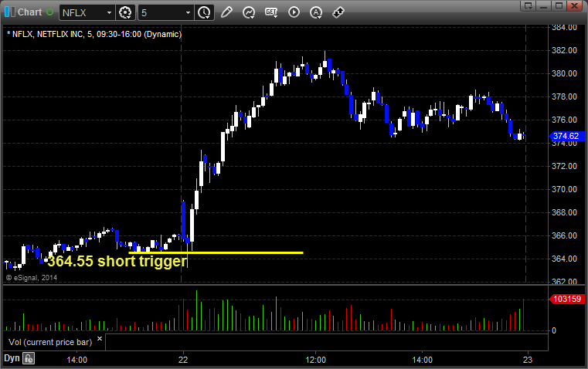Click the 380.00 price axis label

click(x=564, y=73)
